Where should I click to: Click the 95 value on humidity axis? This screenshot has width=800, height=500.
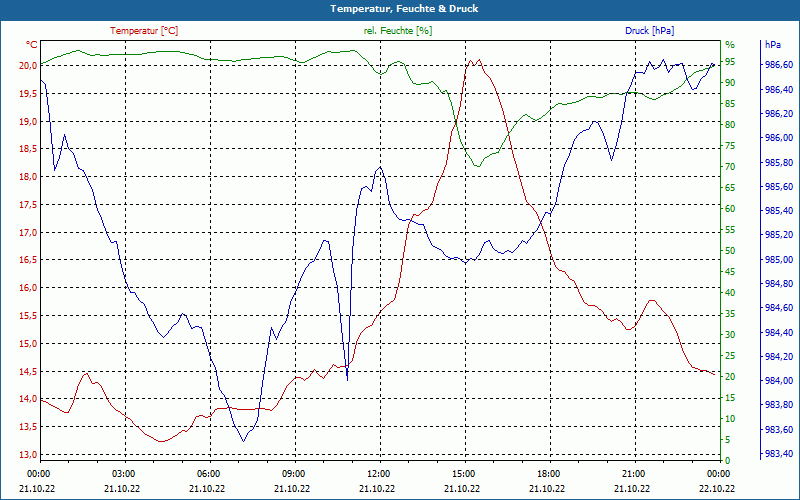730,62
